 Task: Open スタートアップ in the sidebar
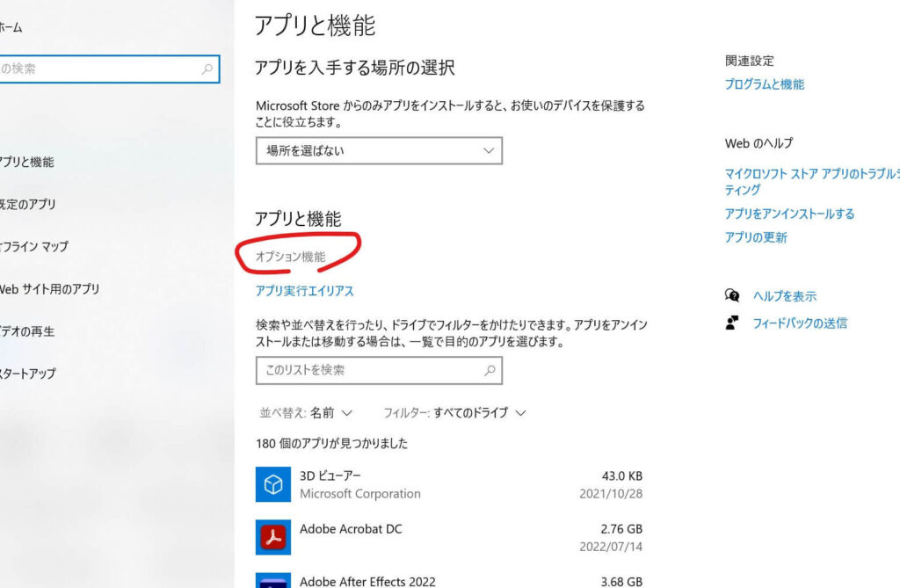28,373
